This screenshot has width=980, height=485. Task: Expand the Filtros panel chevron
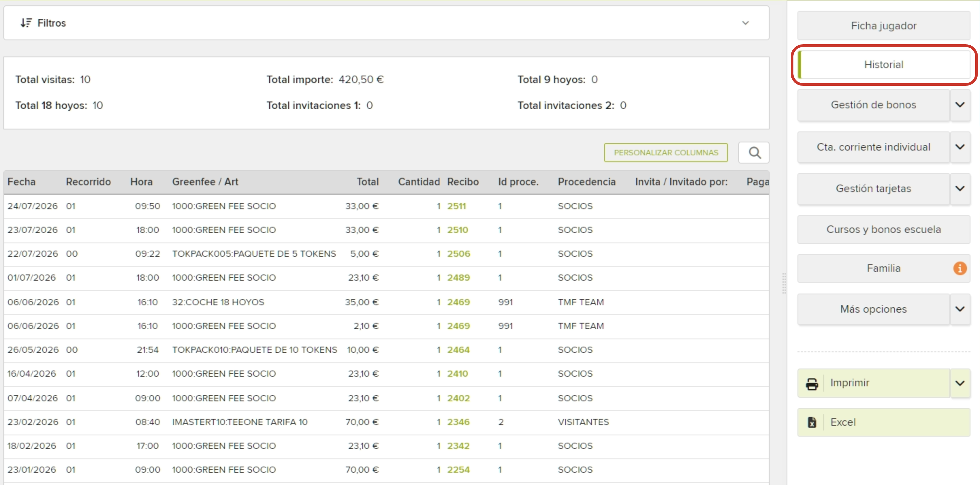[745, 23]
